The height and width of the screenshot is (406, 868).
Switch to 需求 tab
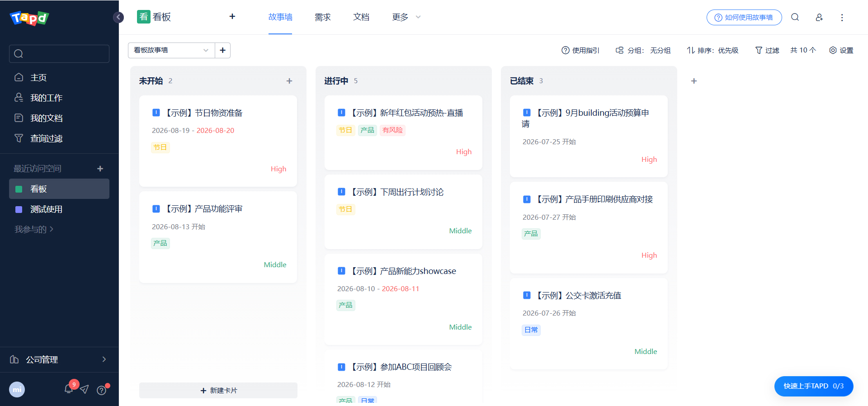tap(323, 17)
